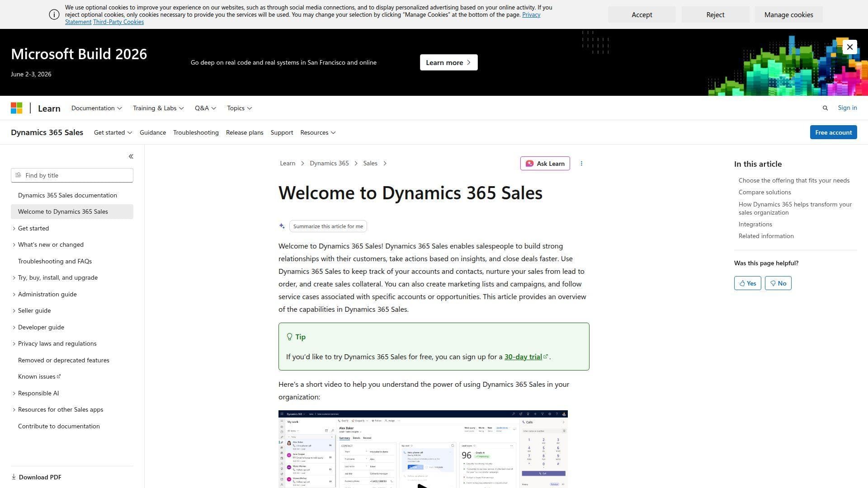Open the Guidance menu item
The image size is (868, 488).
153,132
